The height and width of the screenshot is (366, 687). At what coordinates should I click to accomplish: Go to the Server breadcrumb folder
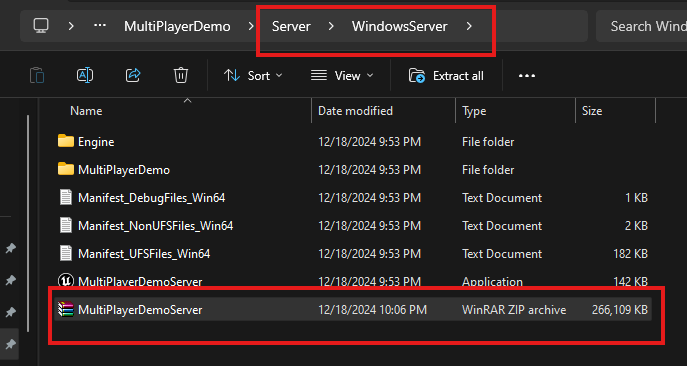(291, 26)
